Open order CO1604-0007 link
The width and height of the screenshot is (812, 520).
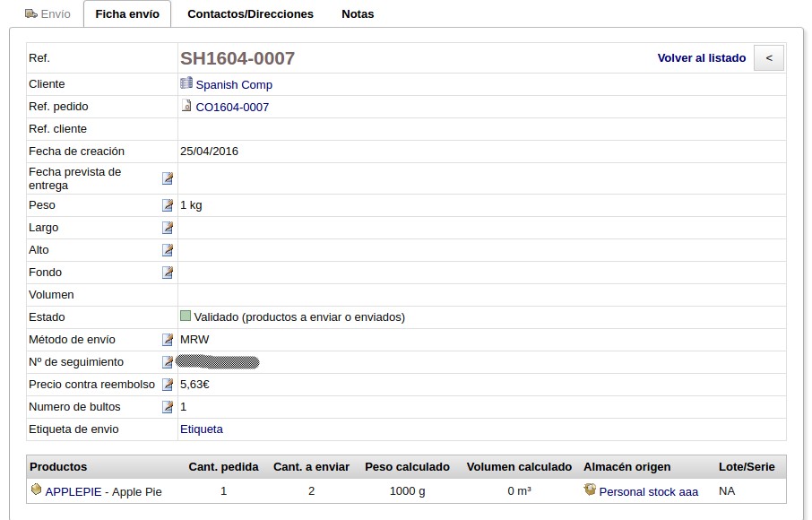(232, 108)
